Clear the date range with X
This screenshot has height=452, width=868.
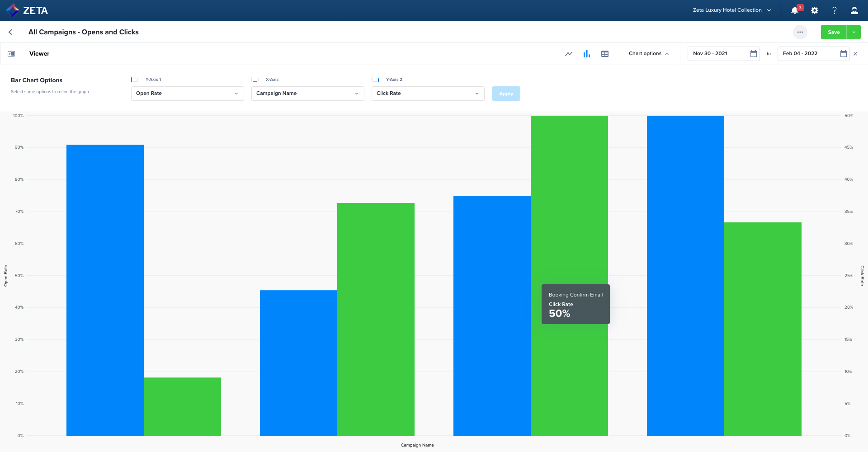point(855,54)
